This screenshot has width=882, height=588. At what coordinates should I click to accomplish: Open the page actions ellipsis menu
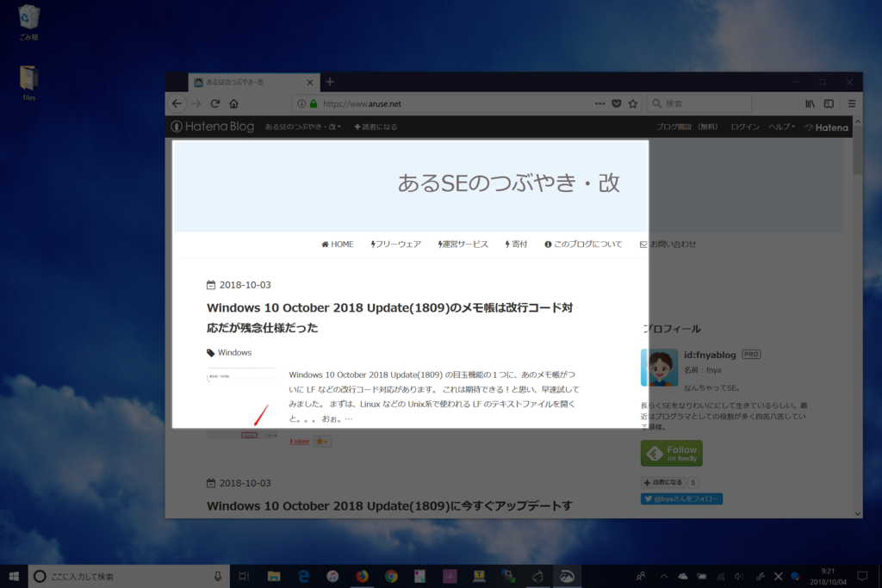(599, 102)
